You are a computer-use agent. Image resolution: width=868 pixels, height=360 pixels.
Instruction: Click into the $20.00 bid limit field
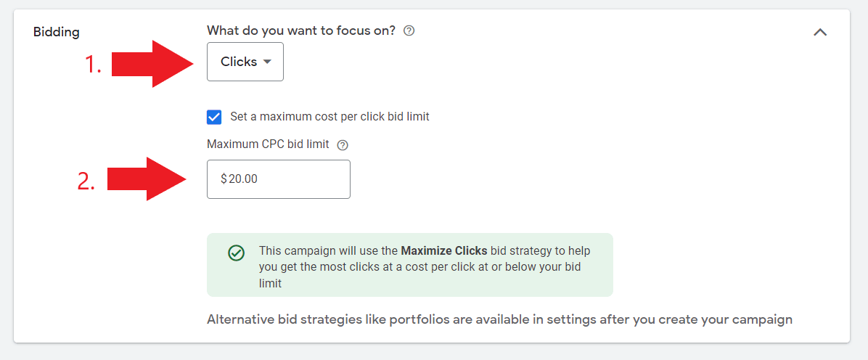coord(290,179)
